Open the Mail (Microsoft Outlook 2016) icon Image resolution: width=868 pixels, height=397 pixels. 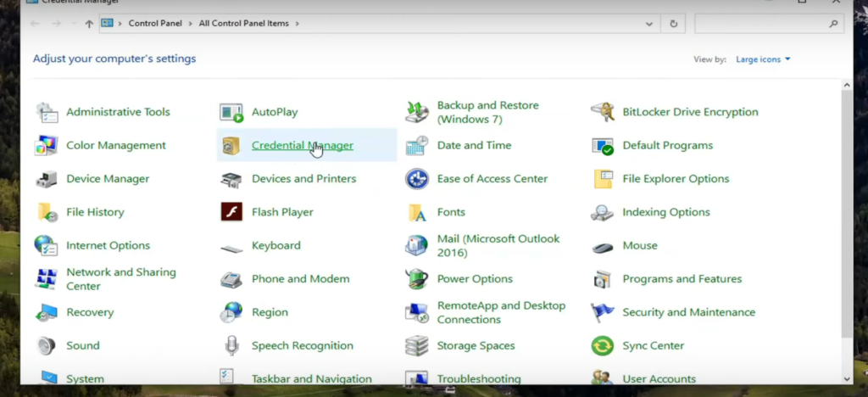pos(416,245)
